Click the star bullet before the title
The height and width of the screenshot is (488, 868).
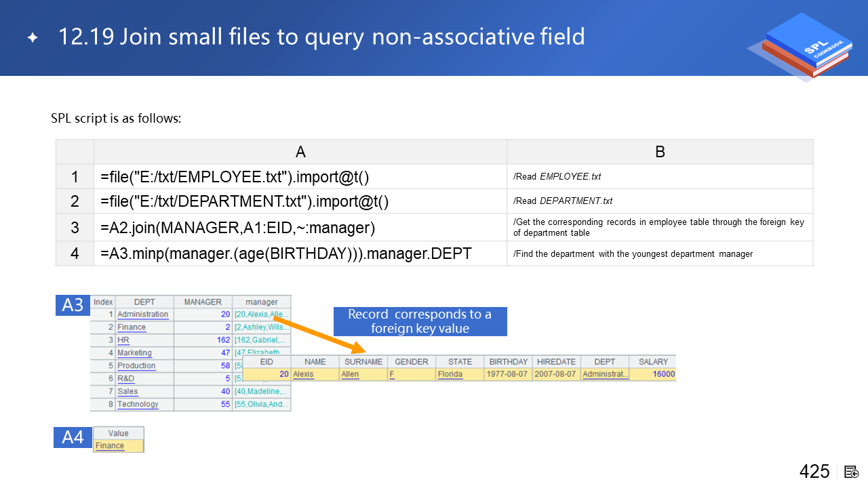click(x=32, y=37)
